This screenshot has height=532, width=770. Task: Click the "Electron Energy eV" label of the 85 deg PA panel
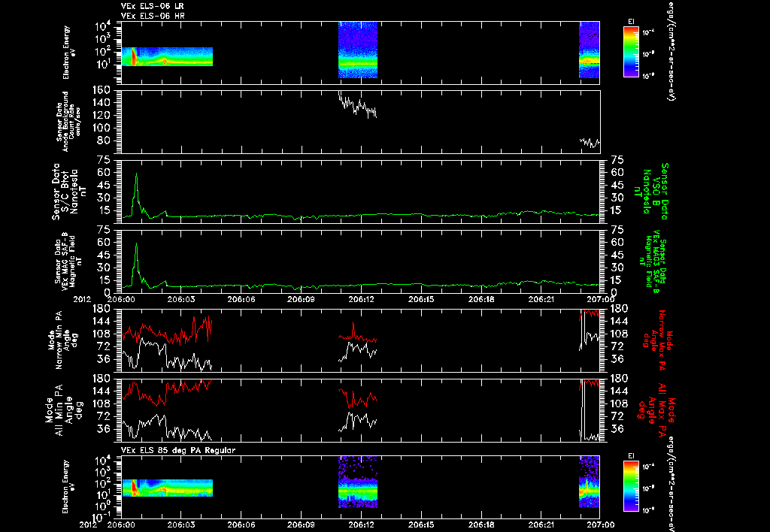[x=69, y=486]
